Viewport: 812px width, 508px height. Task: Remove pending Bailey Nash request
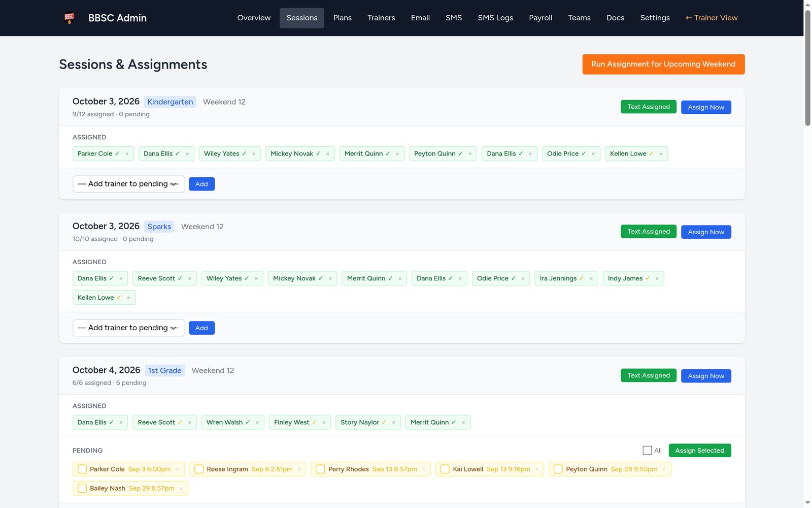[181, 489]
